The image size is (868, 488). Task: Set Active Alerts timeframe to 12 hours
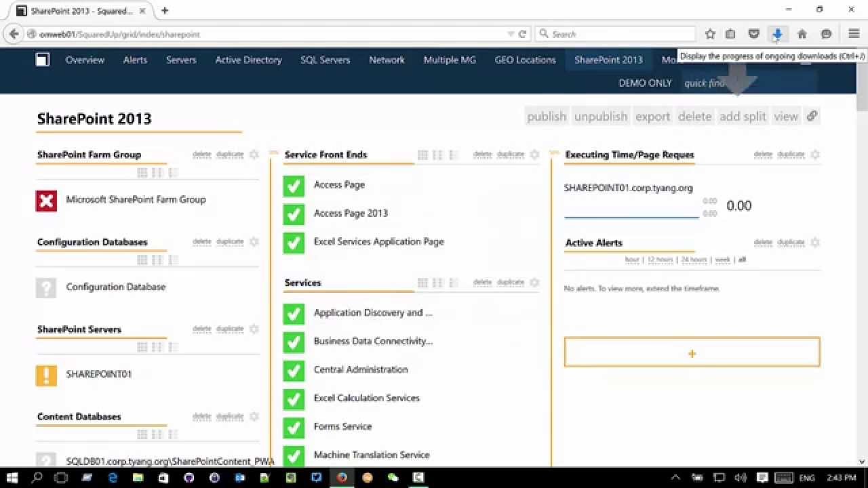tap(660, 260)
